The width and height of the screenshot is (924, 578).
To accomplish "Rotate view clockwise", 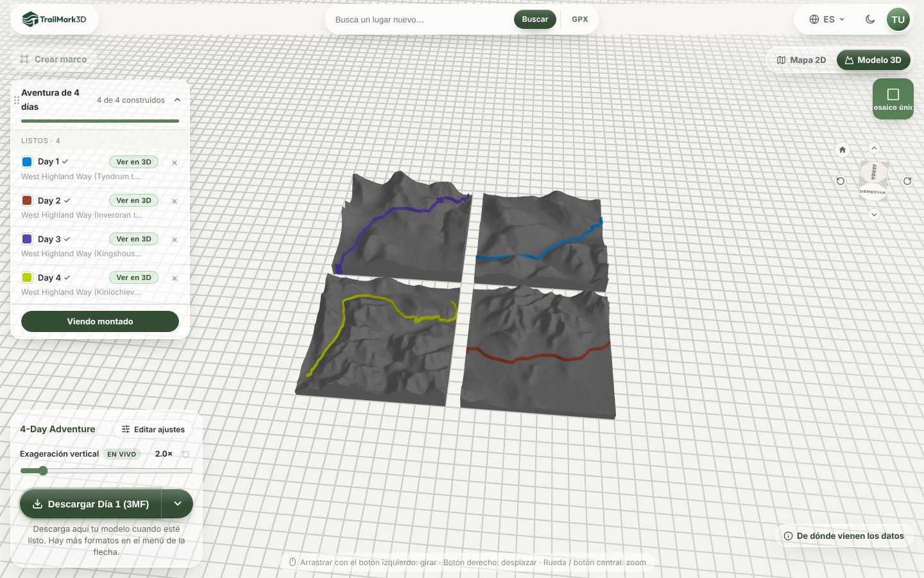I will coord(907,181).
